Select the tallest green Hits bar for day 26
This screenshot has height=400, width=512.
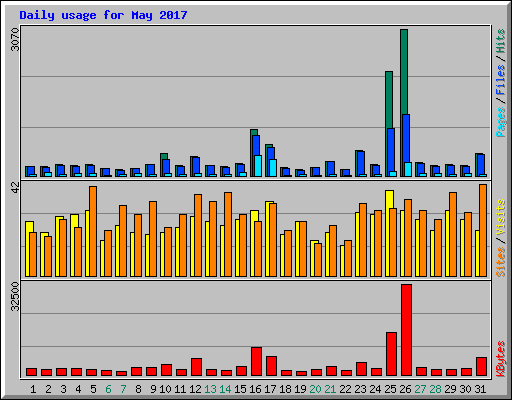click(404, 72)
